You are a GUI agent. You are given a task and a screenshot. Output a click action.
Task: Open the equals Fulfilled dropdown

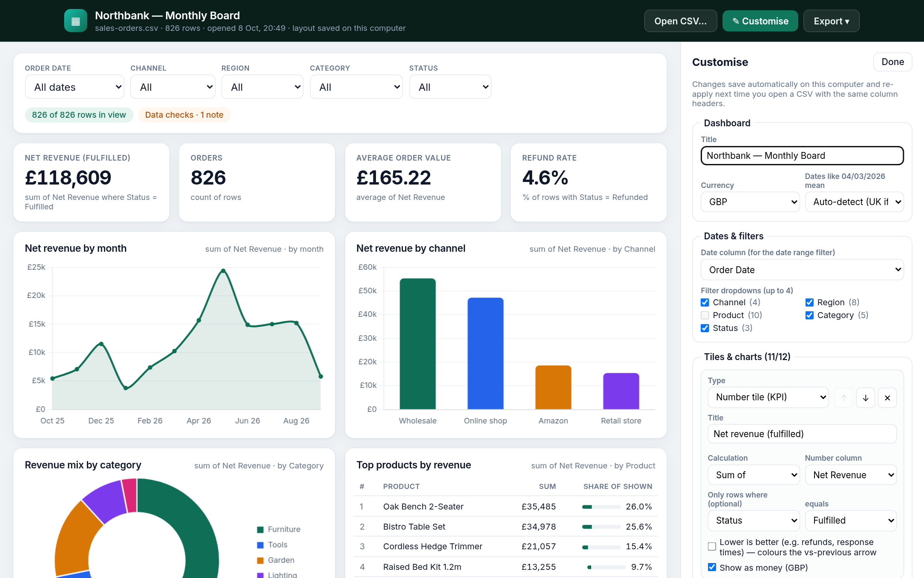[851, 521]
